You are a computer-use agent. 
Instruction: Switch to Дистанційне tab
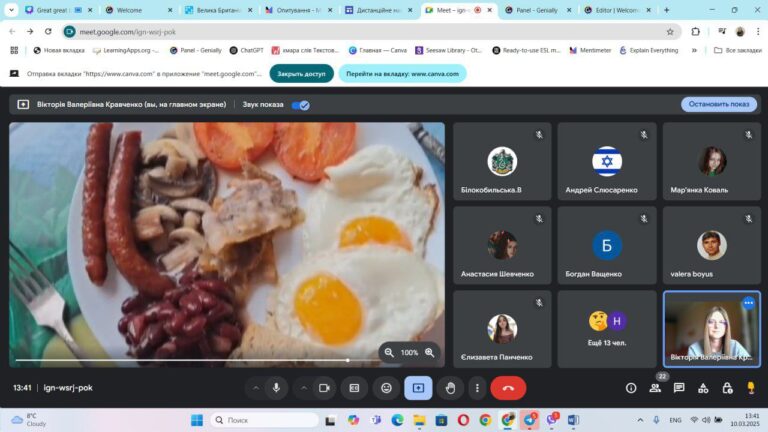(x=379, y=10)
